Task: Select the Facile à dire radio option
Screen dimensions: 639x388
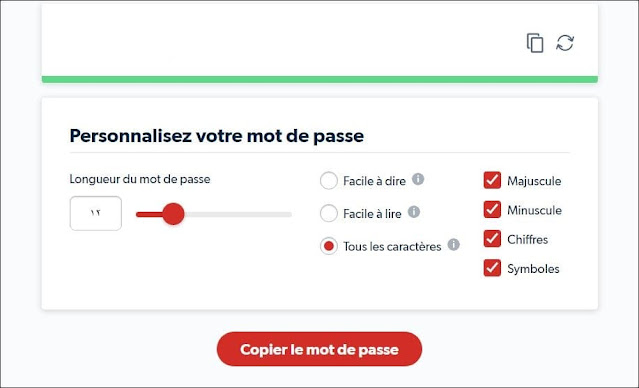Action: pos(328,181)
